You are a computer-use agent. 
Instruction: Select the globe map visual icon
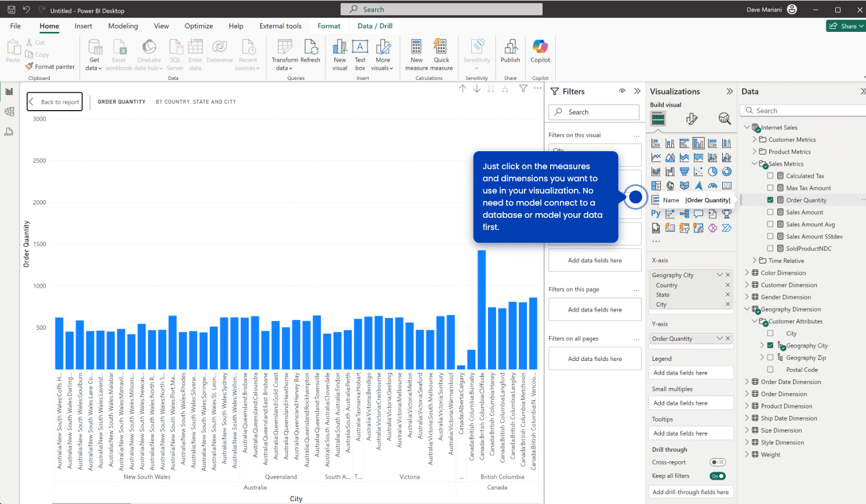(670, 185)
